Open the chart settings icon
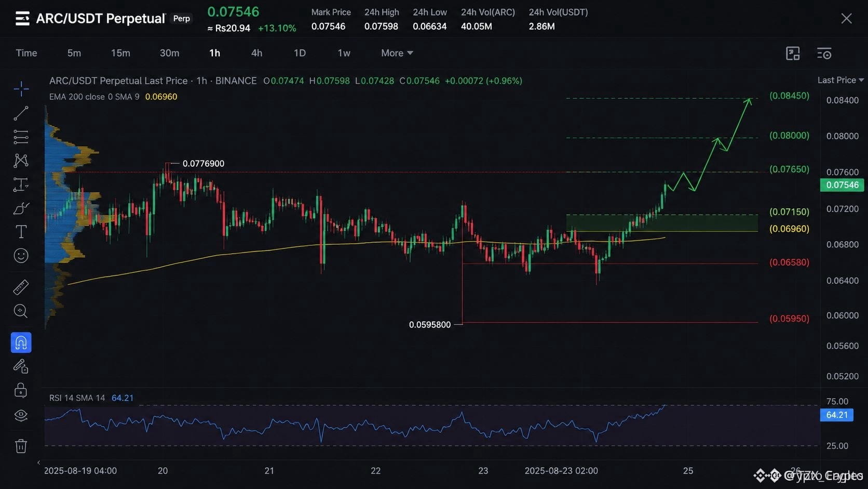 (x=824, y=53)
